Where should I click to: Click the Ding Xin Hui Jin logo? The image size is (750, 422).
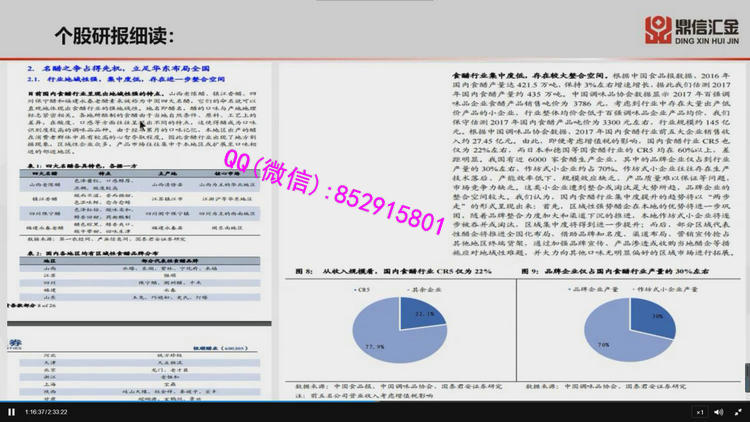pyautogui.click(x=690, y=29)
